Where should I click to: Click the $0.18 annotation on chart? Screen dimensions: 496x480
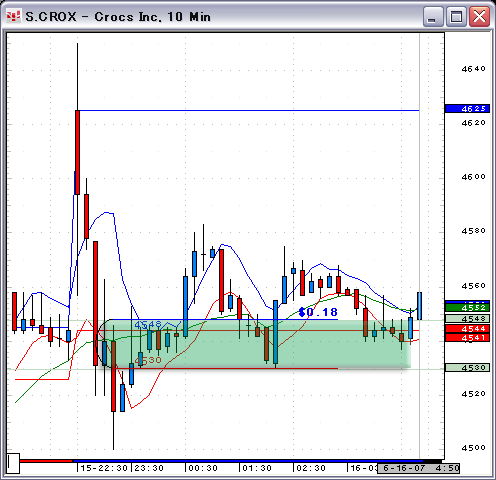pyautogui.click(x=318, y=312)
